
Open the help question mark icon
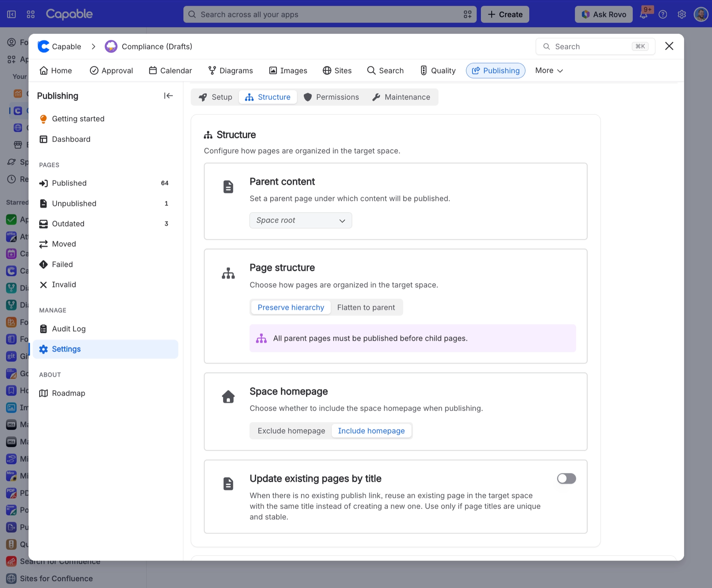(x=663, y=15)
